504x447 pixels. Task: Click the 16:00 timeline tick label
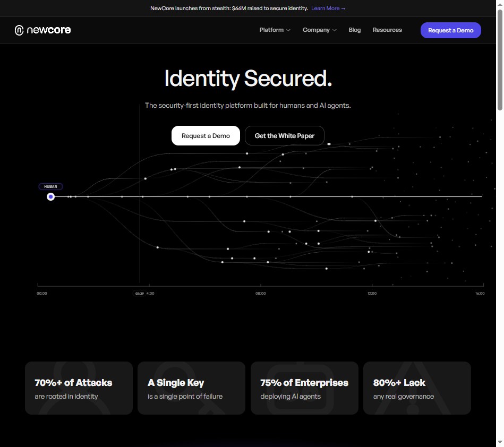click(x=480, y=294)
